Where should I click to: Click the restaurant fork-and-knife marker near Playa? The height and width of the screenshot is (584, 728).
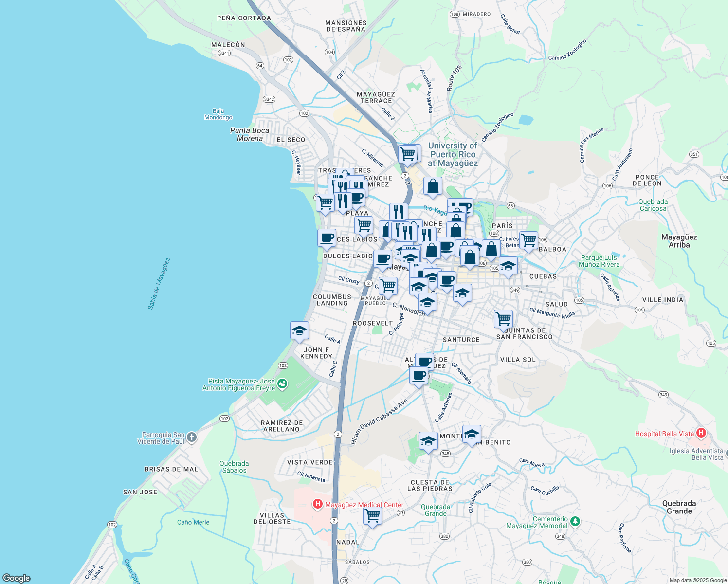[x=344, y=201]
